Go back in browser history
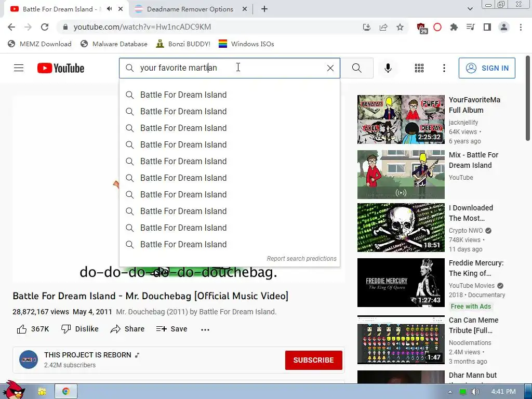This screenshot has height=399, width=532. [x=11, y=27]
